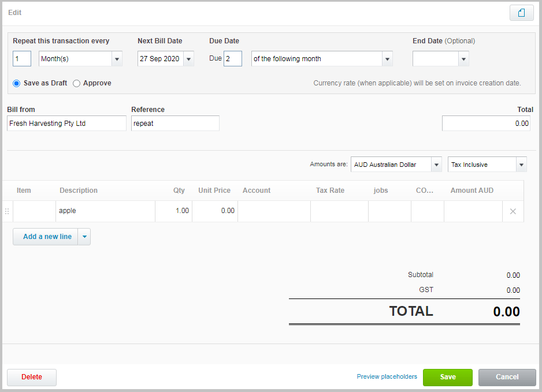
Task: Open the Month(s) repeat frequency dropdown
Action: [117, 58]
